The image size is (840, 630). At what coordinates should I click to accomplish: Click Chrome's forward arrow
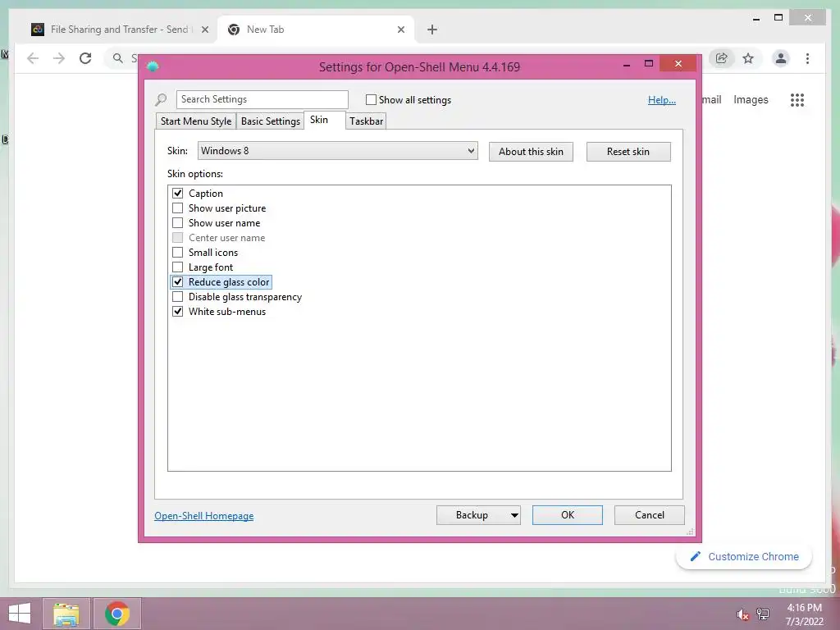(x=59, y=58)
